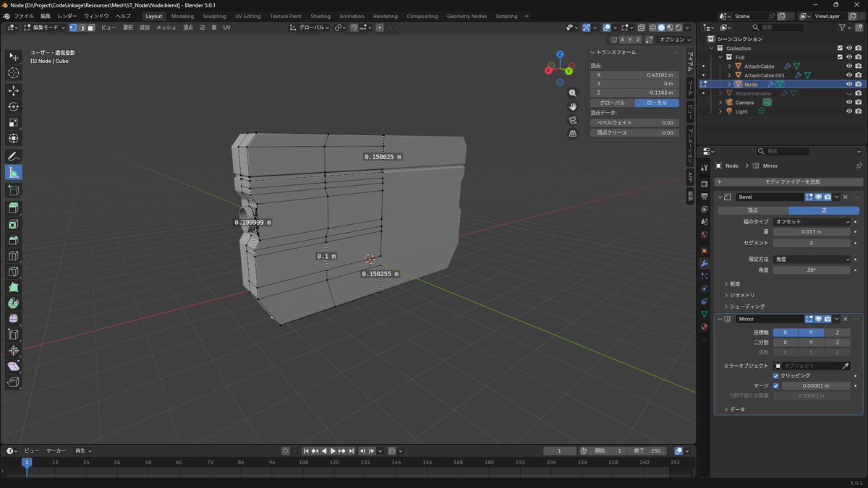Choose the Move tool
The height and width of the screenshot is (488, 868).
(14, 90)
